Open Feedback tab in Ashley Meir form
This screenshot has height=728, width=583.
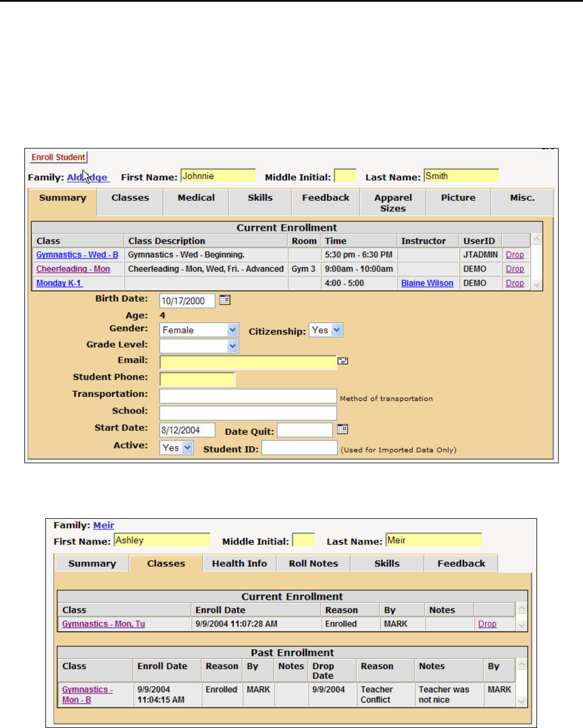(461, 564)
